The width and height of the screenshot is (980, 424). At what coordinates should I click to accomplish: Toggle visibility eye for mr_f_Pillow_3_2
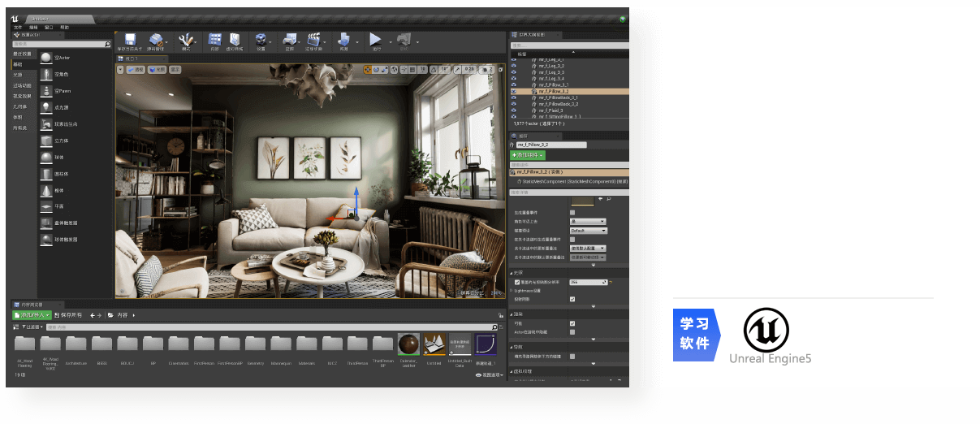click(x=514, y=92)
